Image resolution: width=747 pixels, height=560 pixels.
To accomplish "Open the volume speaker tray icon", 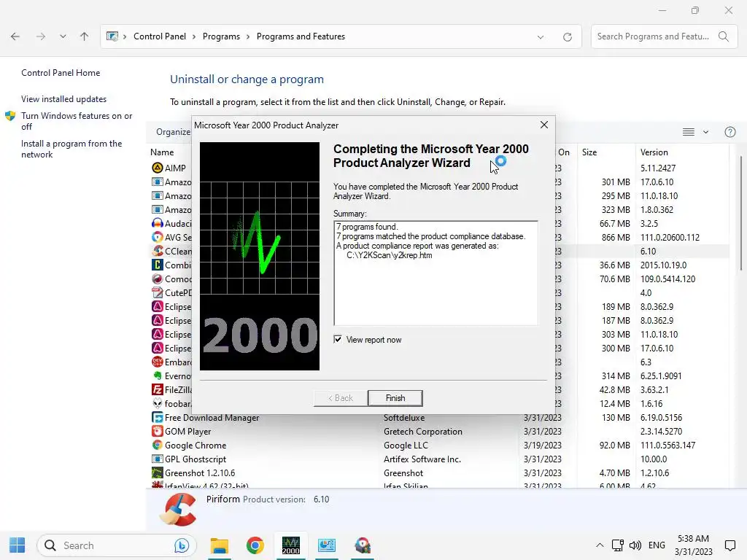I will 635,545.
